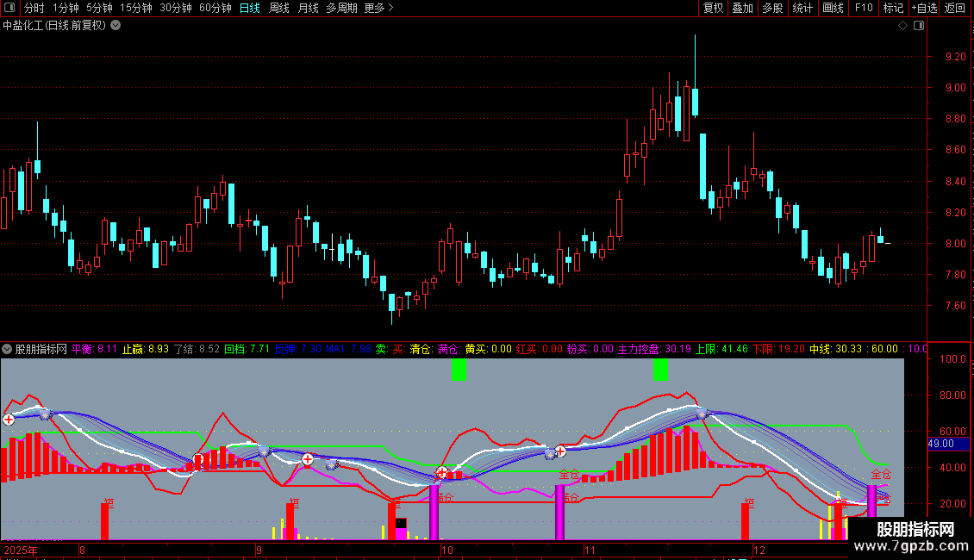
Task: Click the 主力控盘: 30.19 value
Action: coord(654,349)
